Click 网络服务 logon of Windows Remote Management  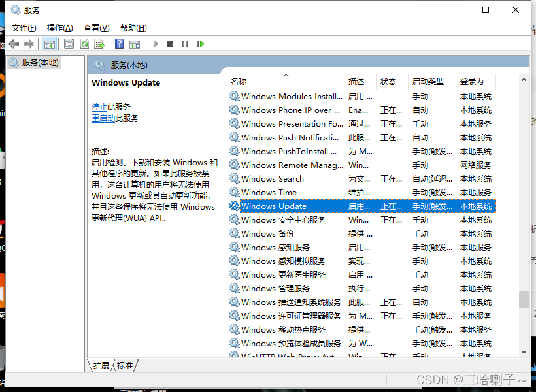click(475, 165)
